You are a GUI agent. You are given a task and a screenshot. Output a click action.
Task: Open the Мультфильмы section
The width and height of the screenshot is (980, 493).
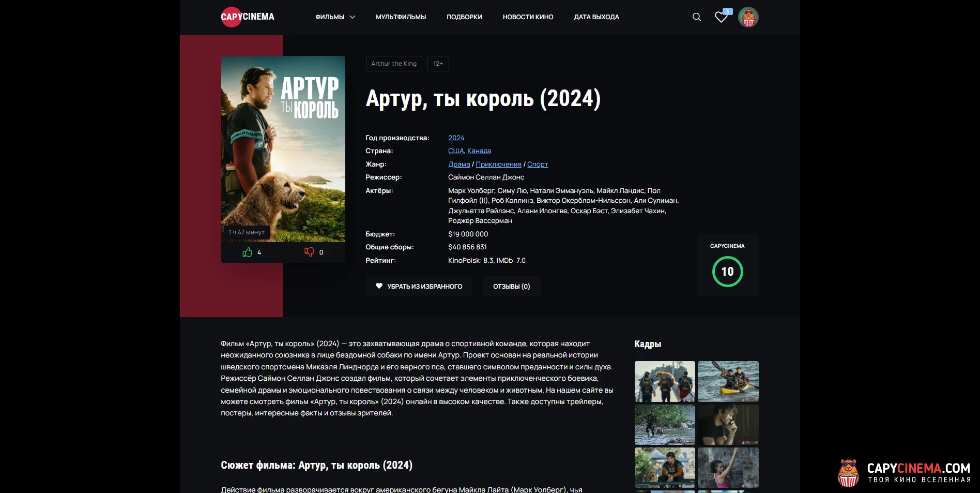401,17
